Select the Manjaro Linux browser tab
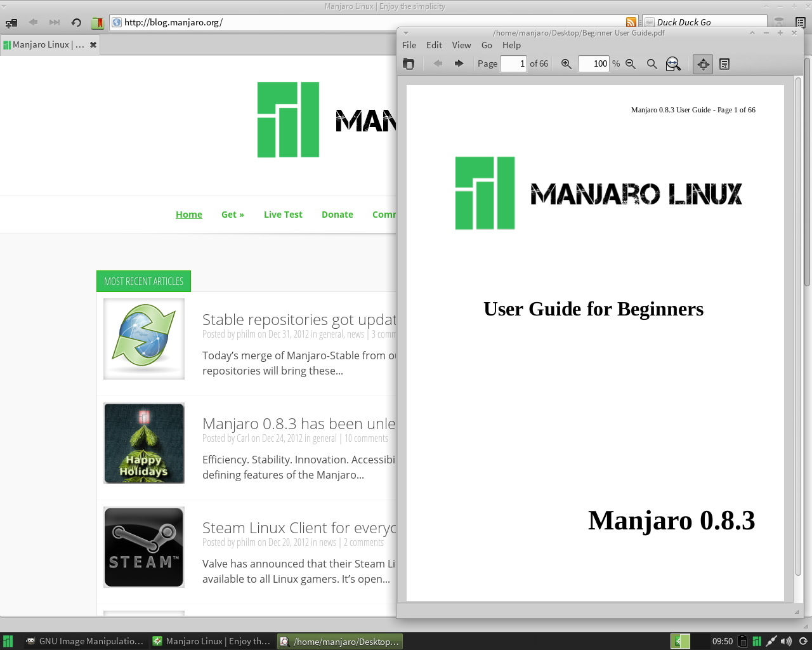 50,45
